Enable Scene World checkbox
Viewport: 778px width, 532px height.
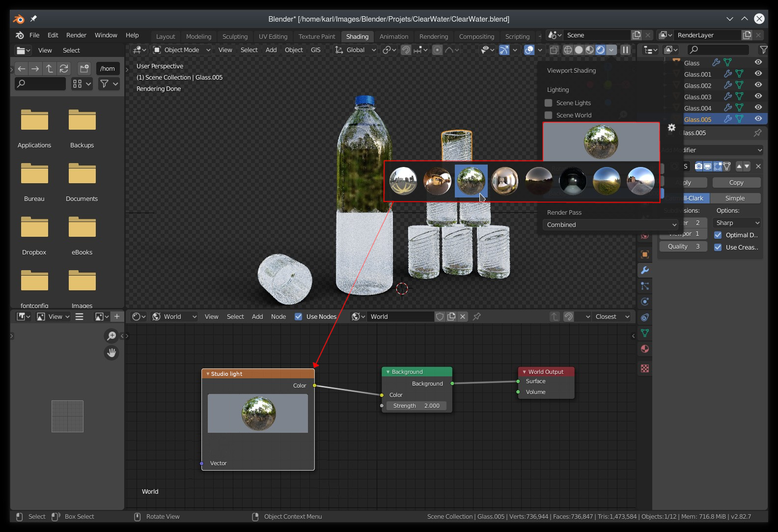(549, 115)
